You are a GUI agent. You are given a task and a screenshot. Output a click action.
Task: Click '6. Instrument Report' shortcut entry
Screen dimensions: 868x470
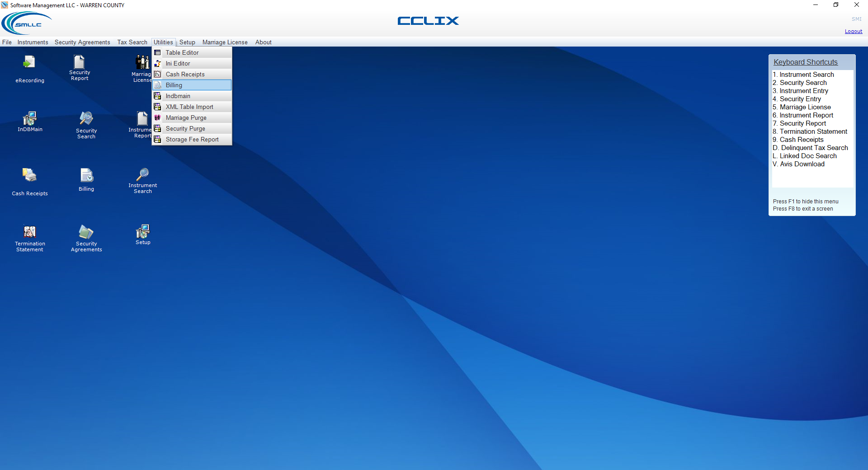click(x=802, y=115)
